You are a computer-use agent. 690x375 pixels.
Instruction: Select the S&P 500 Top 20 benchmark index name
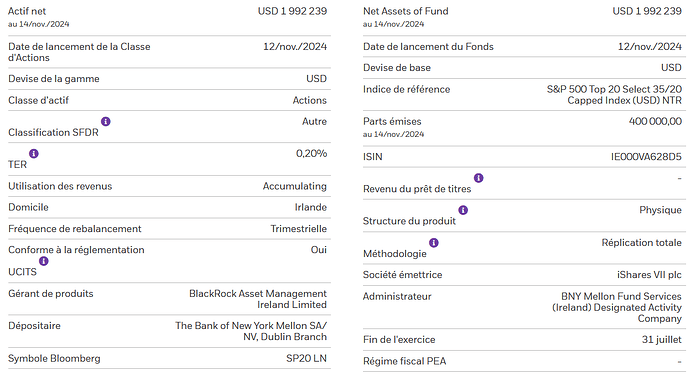(614, 95)
